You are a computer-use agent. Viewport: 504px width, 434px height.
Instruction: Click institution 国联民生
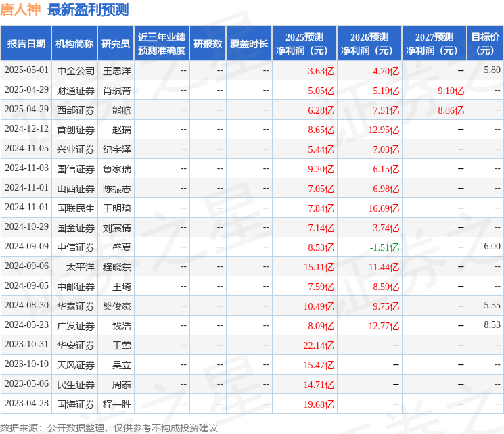[76, 208]
